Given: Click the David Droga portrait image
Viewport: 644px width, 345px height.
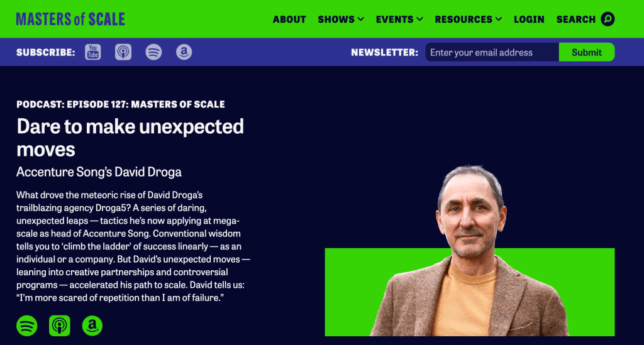Looking at the screenshot, I should (469, 251).
